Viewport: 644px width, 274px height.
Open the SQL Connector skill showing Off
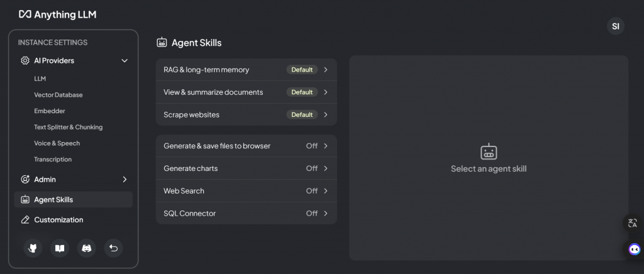(x=246, y=214)
